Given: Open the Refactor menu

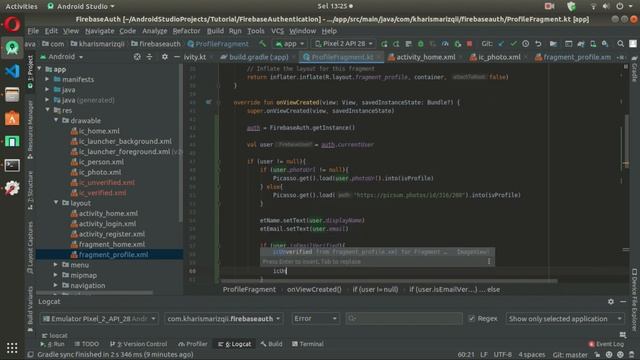Looking at the screenshot, I should [x=186, y=31].
